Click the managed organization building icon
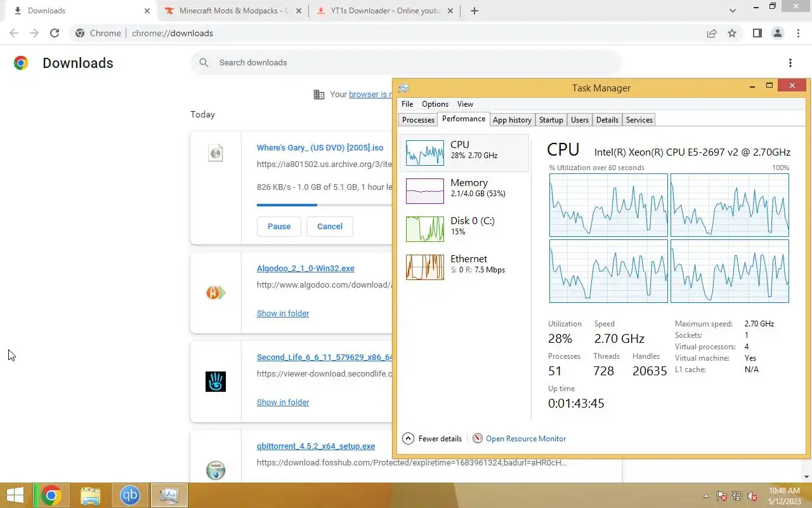812x508 pixels. click(x=319, y=95)
